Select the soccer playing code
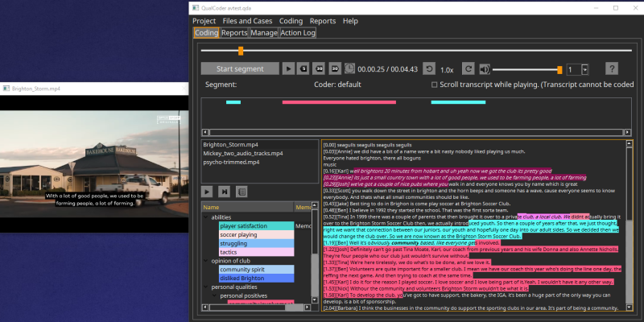The width and height of the screenshot is (644, 322). tap(256, 234)
